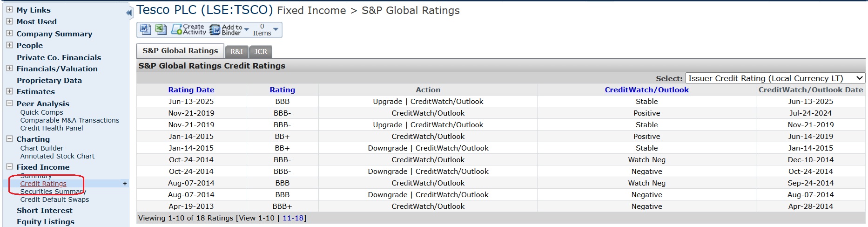The height and width of the screenshot is (227, 868).
Task: Open the 0 Items dropdown arrow
Action: (x=276, y=30)
